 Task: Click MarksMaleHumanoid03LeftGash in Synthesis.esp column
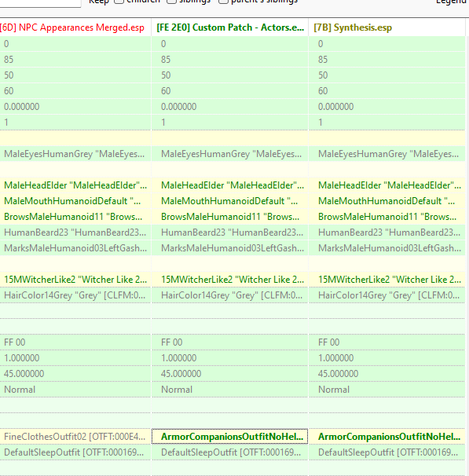coord(387,248)
